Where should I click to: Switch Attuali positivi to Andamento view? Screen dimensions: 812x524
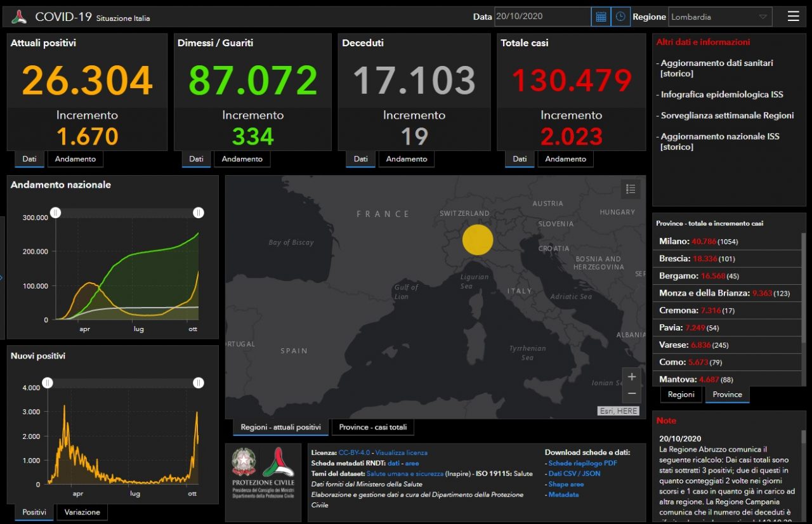click(75, 159)
